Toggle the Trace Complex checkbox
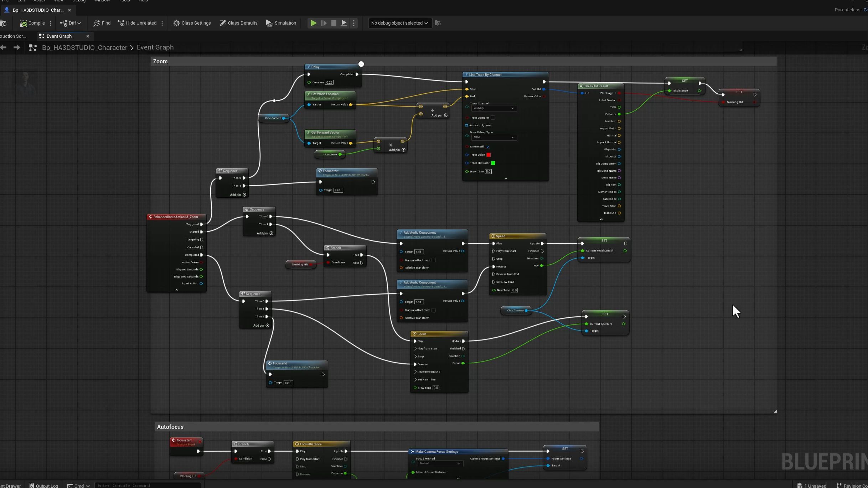This screenshot has width=868, height=488. coord(493,118)
